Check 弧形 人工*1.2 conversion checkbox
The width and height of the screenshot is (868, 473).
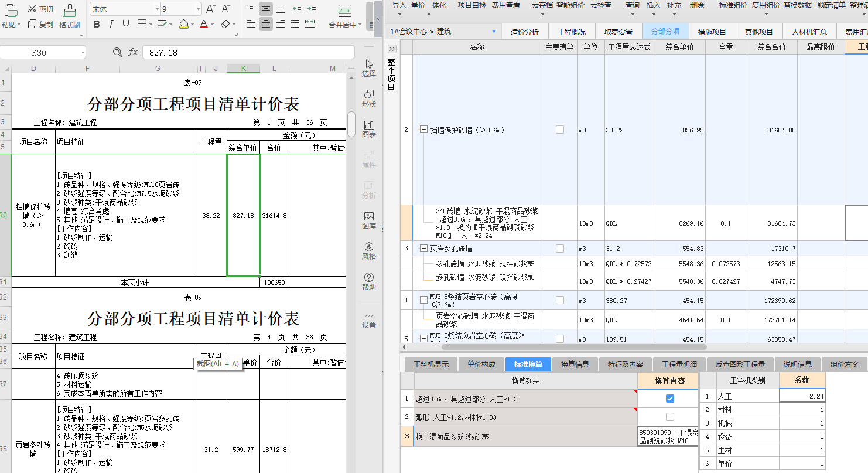670,417
